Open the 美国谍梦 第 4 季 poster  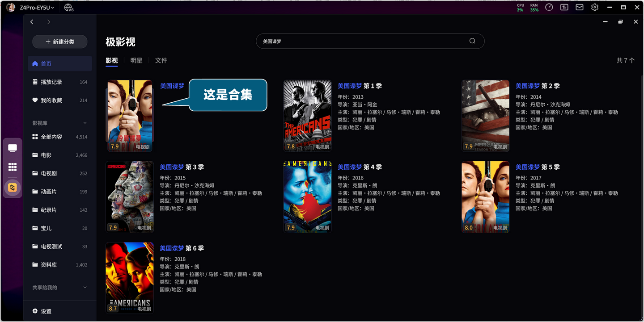[x=308, y=197]
